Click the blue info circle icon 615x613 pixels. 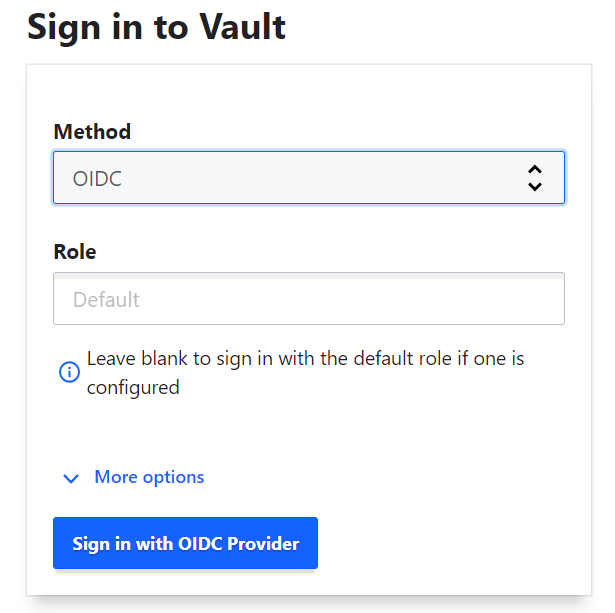69,371
